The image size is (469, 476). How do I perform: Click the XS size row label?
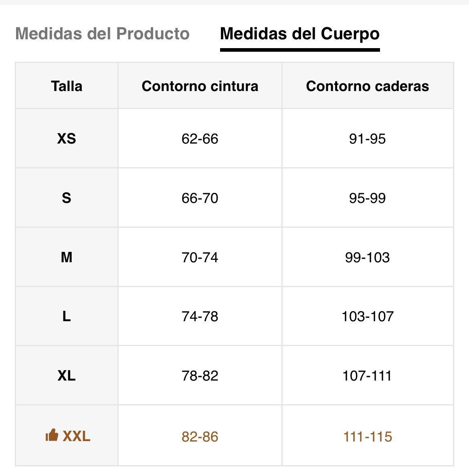coord(67,139)
